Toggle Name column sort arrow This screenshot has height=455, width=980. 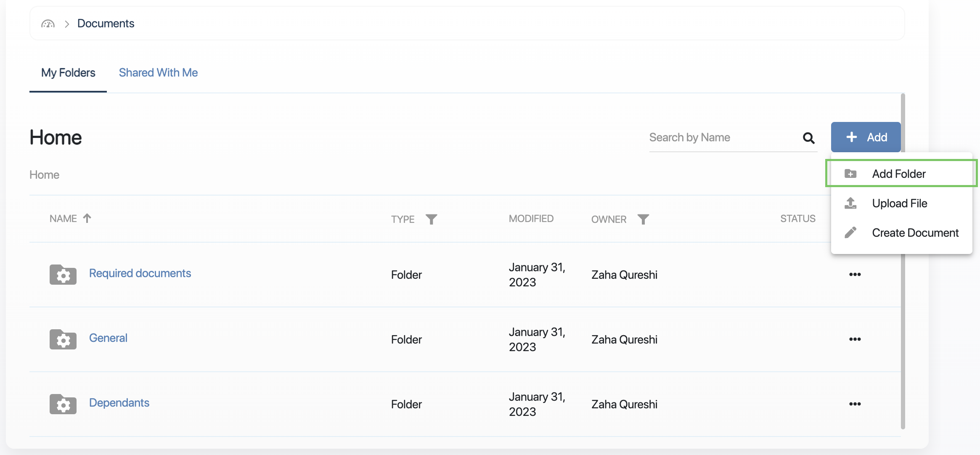pos(87,218)
